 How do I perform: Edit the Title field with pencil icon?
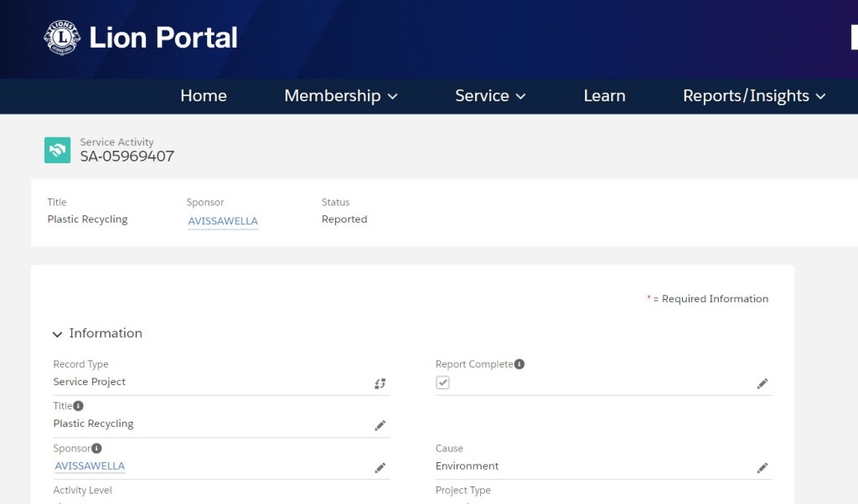pos(380,425)
